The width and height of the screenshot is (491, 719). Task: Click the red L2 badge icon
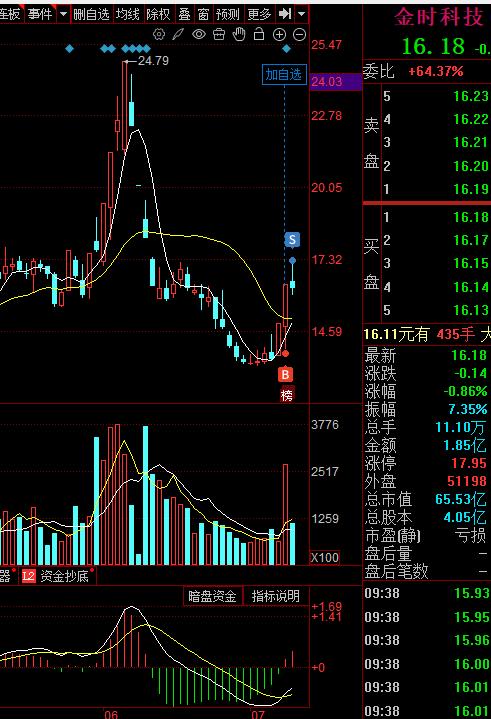[x=28, y=576]
